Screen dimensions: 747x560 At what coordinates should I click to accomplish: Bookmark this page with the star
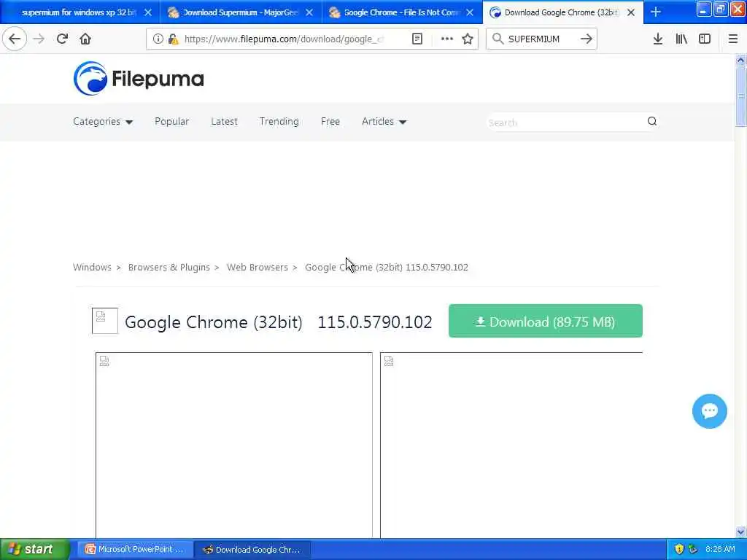click(x=468, y=39)
